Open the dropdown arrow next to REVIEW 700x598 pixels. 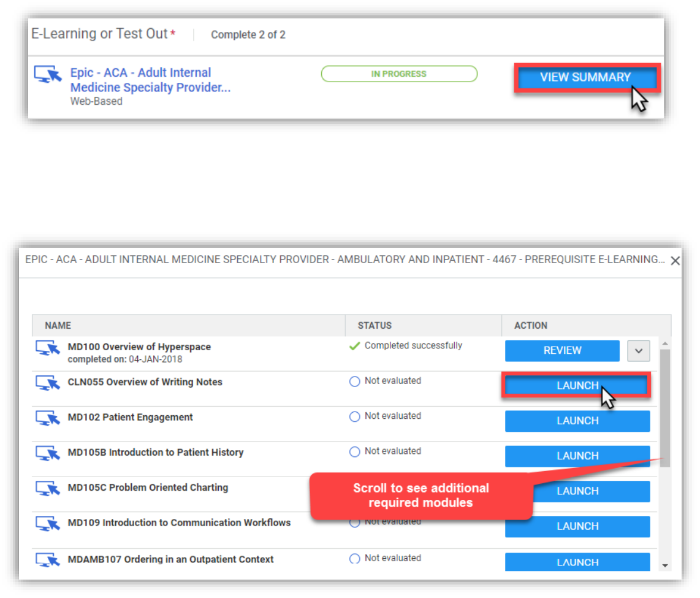pos(638,351)
